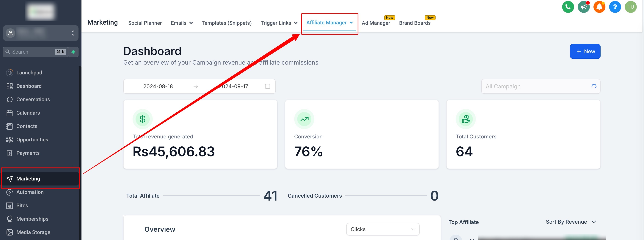This screenshot has width=644, height=240.
Task: Click the green phone call icon
Action: (568, 7)
